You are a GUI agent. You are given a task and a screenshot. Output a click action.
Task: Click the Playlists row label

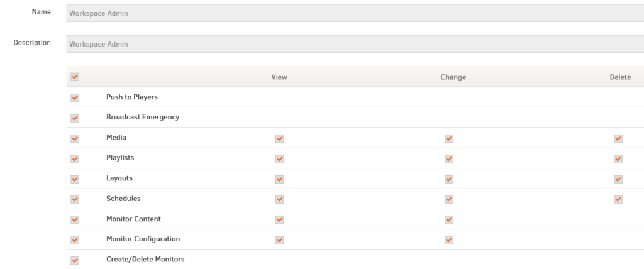[120, 158]
